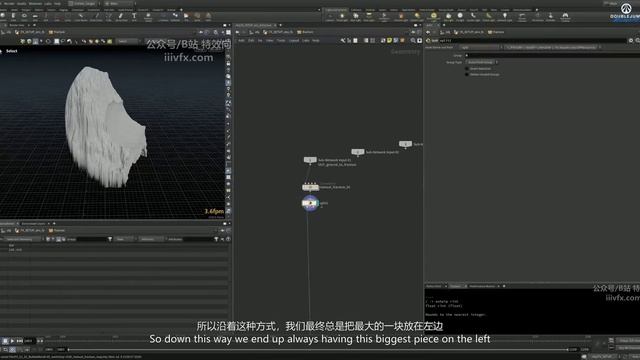Click the play button on the timeline
The height and width of the screenshot is (360, 640).
click(x=12, y=340)
